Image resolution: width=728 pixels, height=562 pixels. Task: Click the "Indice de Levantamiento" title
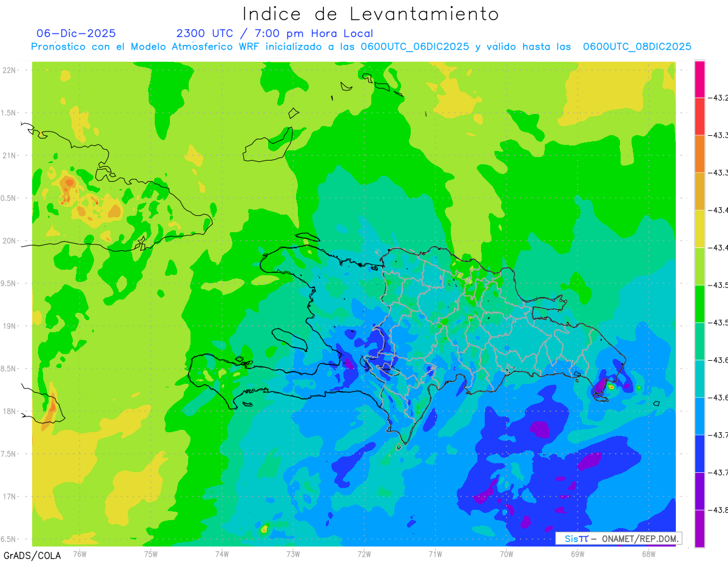[x=371, y=14]
